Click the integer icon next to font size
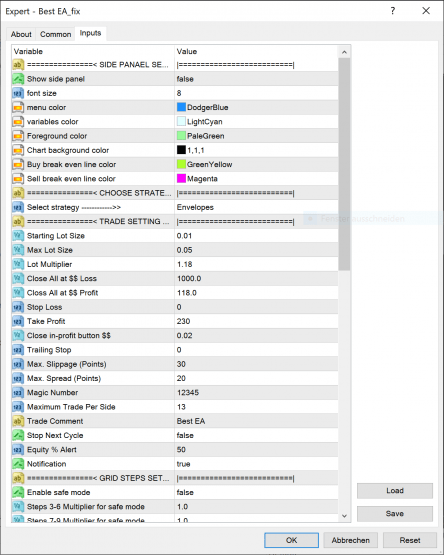Viewport: 444px width, 555px height. tap(18, 93)
